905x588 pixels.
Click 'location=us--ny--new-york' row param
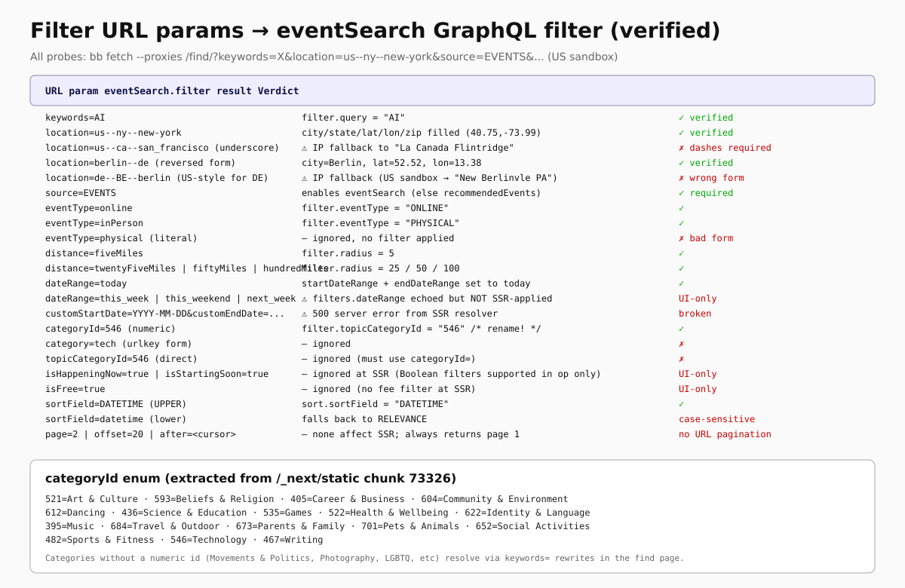click(x=113, y=133)
